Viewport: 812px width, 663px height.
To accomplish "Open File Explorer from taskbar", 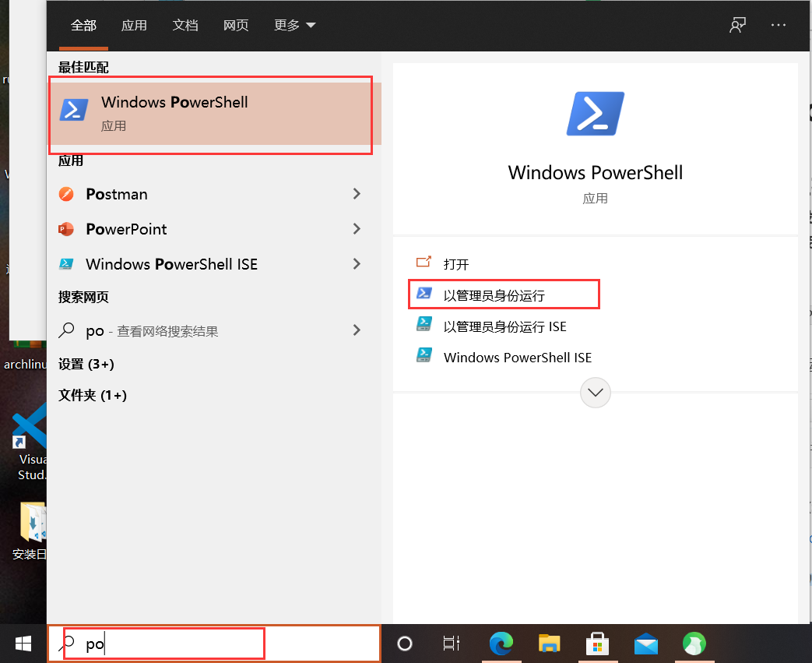I will 549,644.
